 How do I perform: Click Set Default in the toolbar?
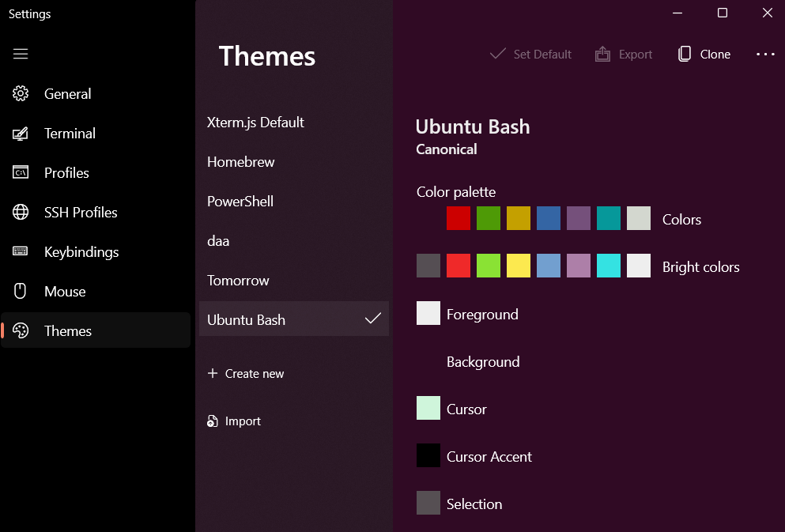[x=530, y=55]
